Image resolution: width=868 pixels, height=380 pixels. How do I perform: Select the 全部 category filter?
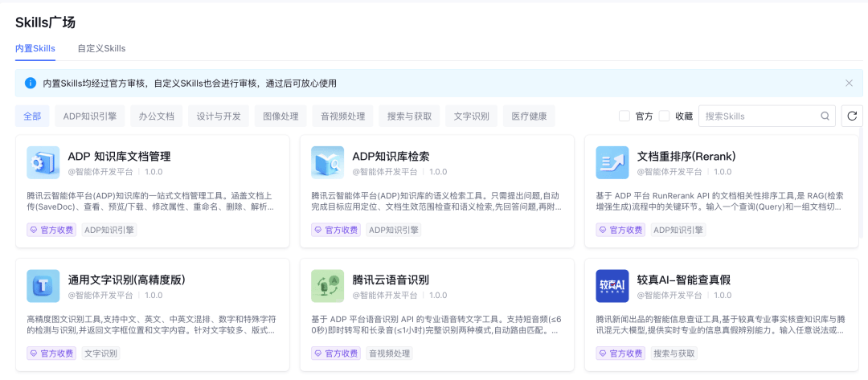tap(32, 116)
